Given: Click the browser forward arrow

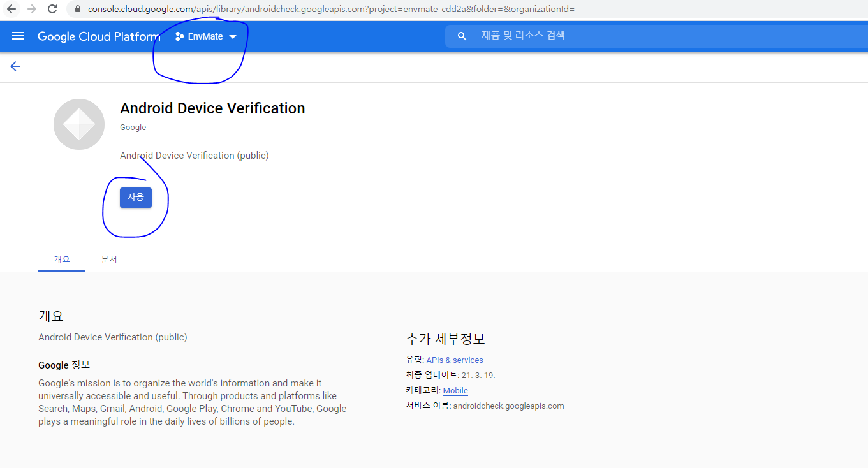Looking at the screenshot, I should (32, 10).
